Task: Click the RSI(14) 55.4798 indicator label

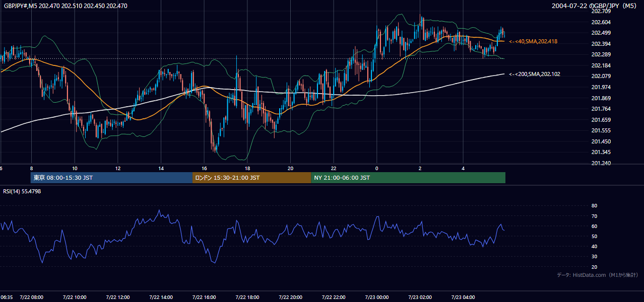Action: click(22, 191)
